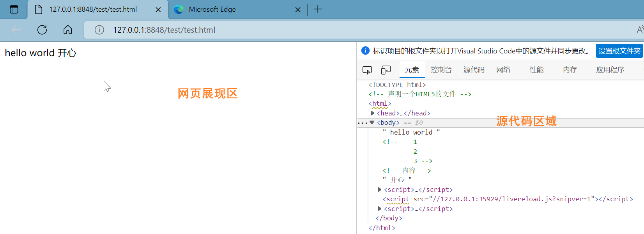Image resolution: width=644 pixels, height=234 pixels.
Task: Select the livereload.js script element
Action: point(508,199)
